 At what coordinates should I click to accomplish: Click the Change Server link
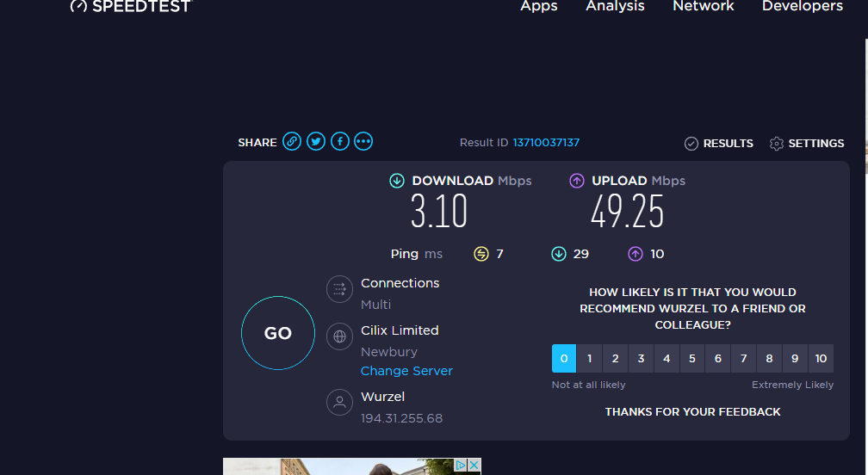pos(406,371)
